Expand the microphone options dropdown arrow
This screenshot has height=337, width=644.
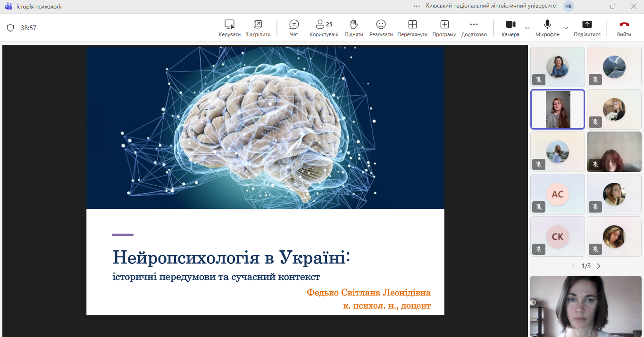[x=566, y=28]
